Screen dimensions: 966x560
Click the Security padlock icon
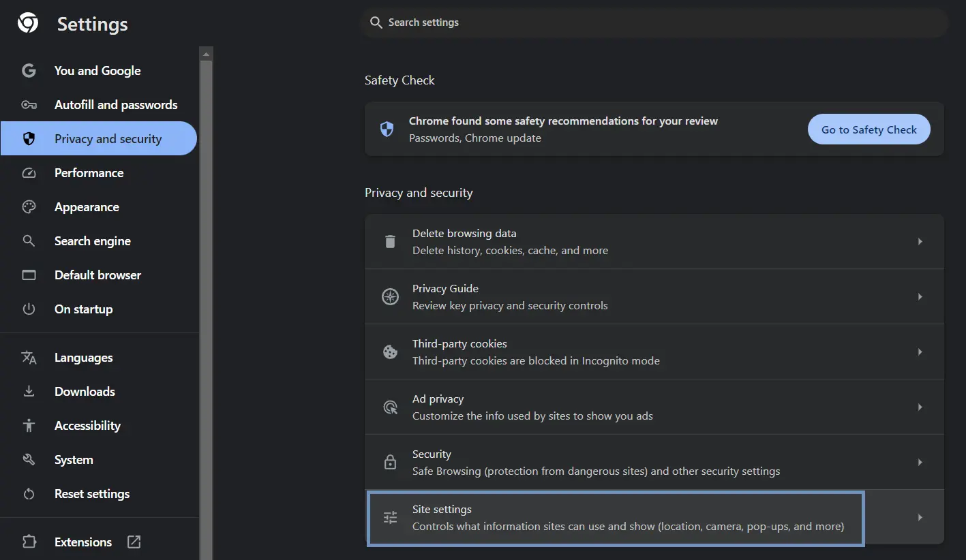pyautogui.click(x=390, y=463)
